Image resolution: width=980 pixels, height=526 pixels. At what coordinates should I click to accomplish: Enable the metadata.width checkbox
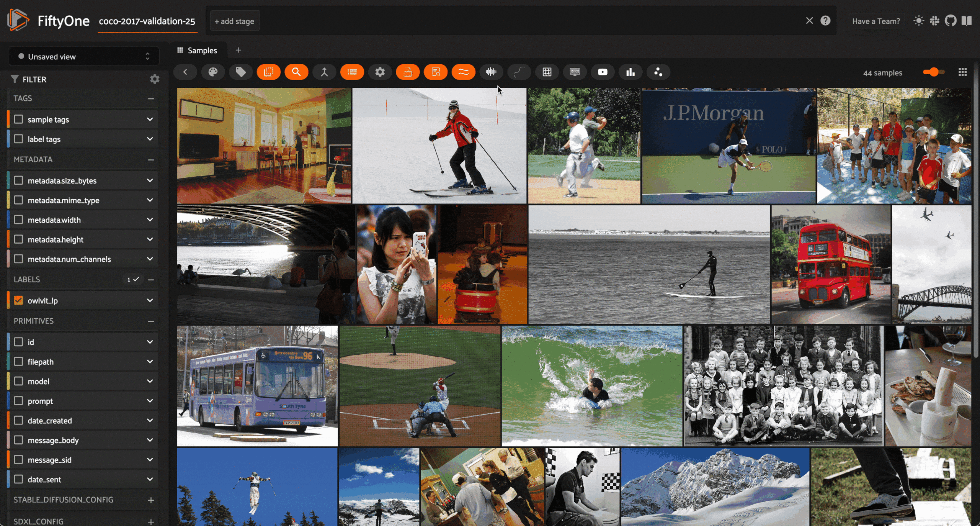[18, 220]
